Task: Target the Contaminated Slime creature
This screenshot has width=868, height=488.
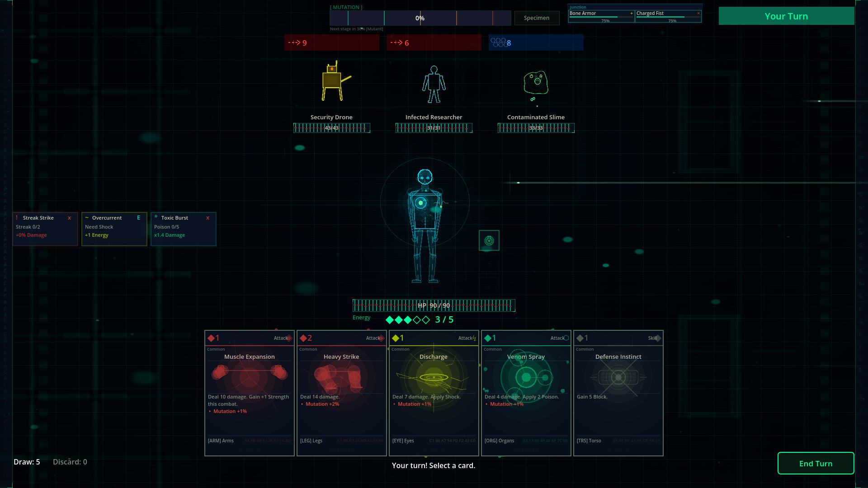Action: pyautogui.click(x=535, y=83)
